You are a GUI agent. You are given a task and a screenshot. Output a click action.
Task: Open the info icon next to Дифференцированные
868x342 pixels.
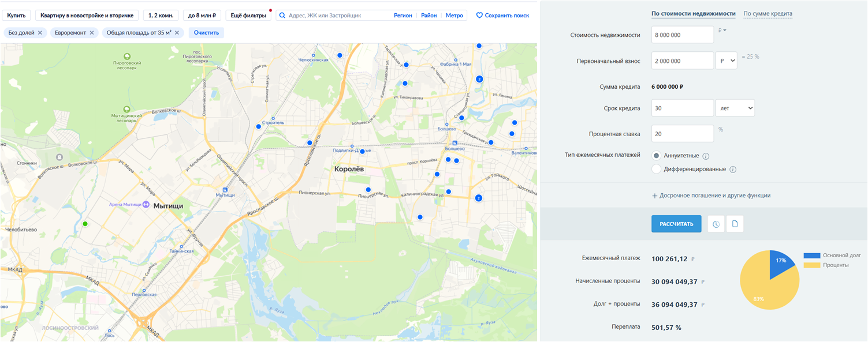point(733,170)
